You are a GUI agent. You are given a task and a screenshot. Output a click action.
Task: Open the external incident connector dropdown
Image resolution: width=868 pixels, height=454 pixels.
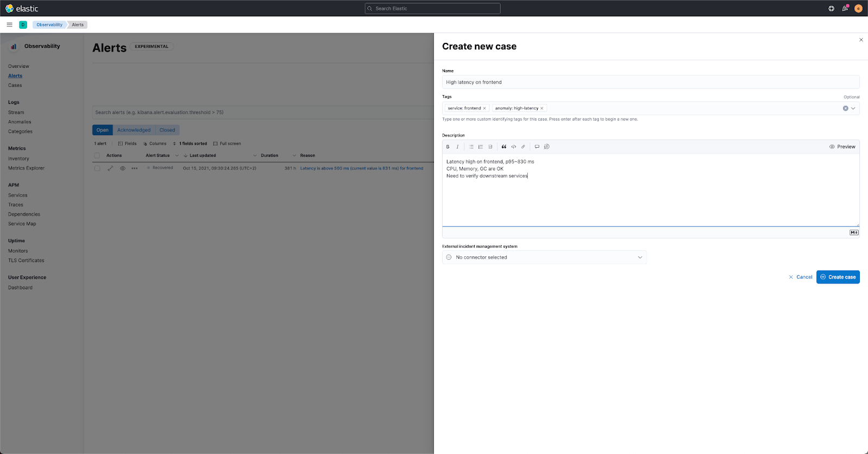[x=544, y=257]
